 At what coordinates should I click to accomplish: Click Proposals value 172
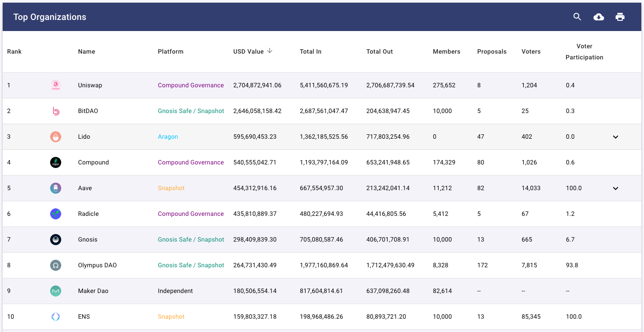483,265
